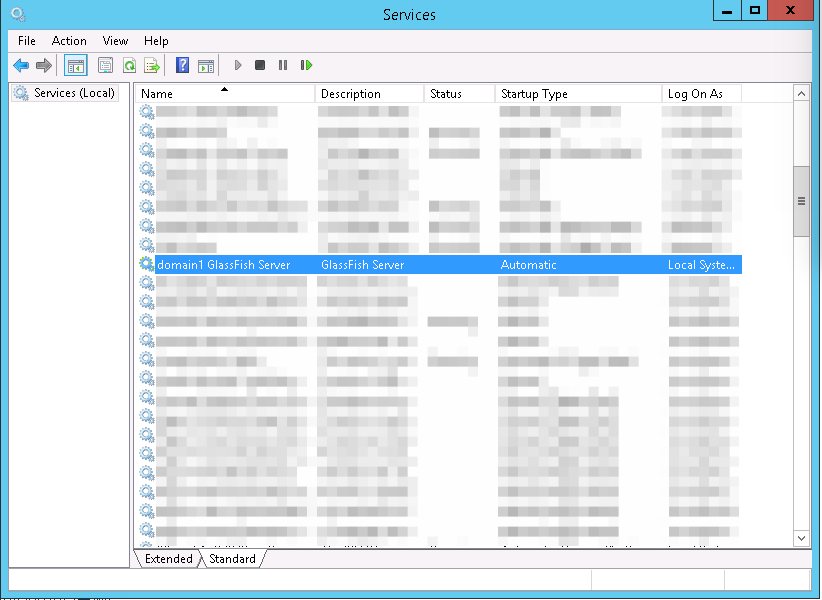This screenshot has width=822, height=600.
Task: Click the Export List toolbar icon
Action: point(152,66)
